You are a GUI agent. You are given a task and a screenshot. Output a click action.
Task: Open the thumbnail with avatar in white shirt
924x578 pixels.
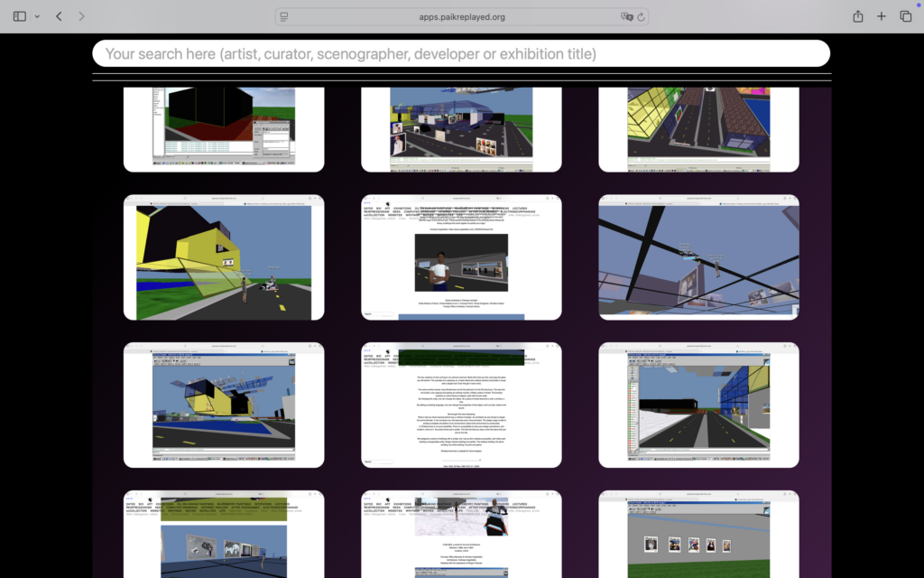(x=461, y=257)
